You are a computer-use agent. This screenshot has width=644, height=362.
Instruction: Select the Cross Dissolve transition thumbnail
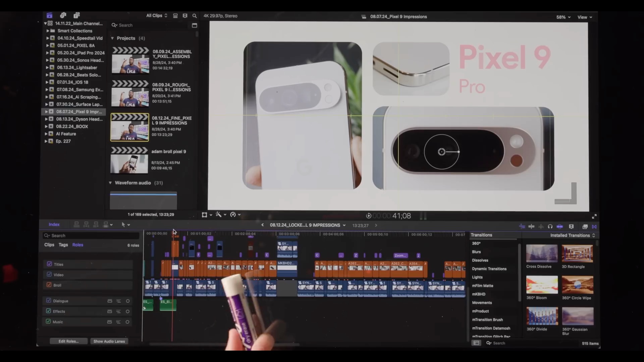point(541,254)
